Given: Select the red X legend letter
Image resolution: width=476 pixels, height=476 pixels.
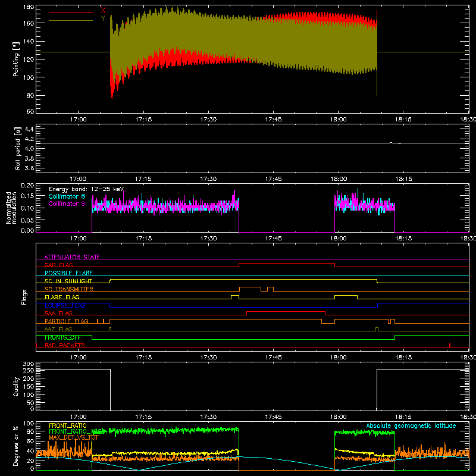Looking at the screenshot, I should pos(103,10).
